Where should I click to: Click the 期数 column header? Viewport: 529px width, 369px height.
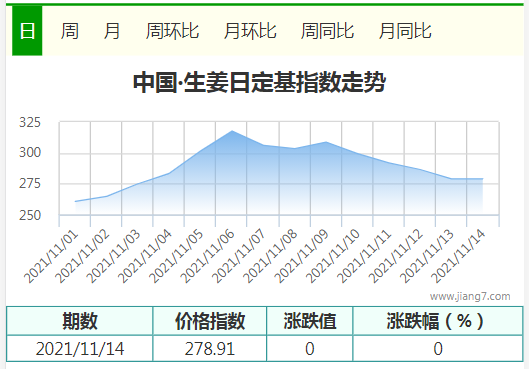coord(80,321)
